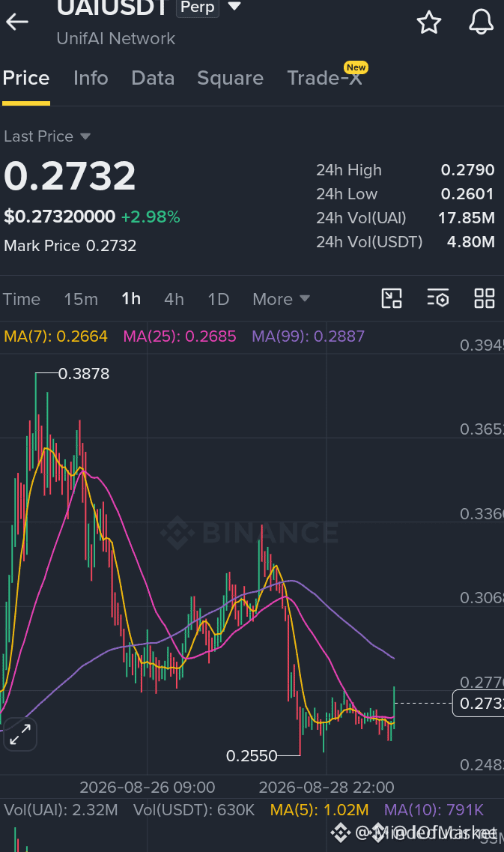Click the Vol(USDT): 630K label
504x852 pixels.
click(x=194, y=810)
